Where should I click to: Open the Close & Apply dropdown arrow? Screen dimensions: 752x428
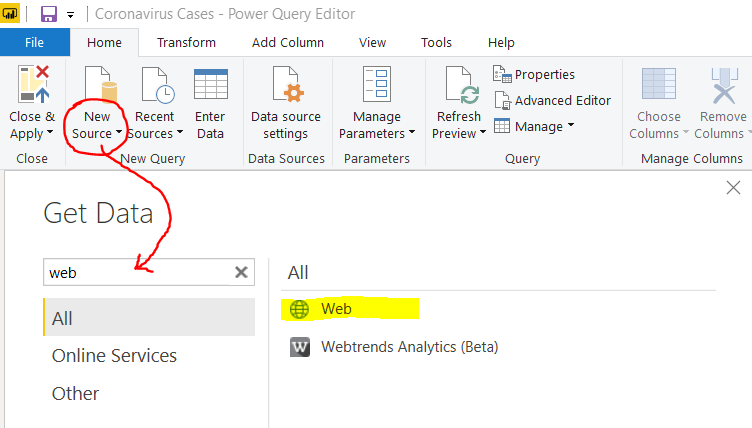pyautogui.click(x=50, y=132)
